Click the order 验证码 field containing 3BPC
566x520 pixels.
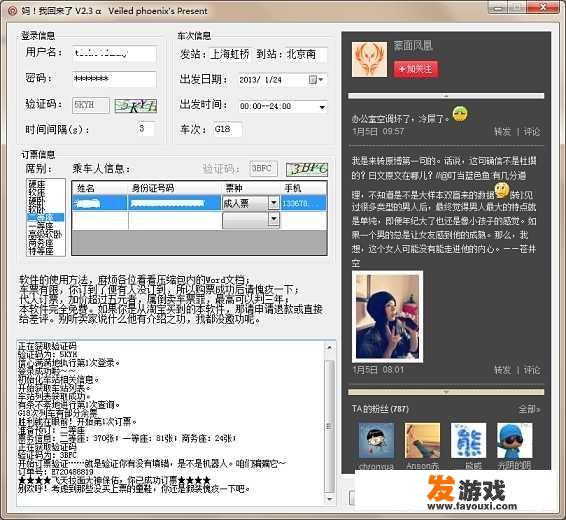[263, 169]
